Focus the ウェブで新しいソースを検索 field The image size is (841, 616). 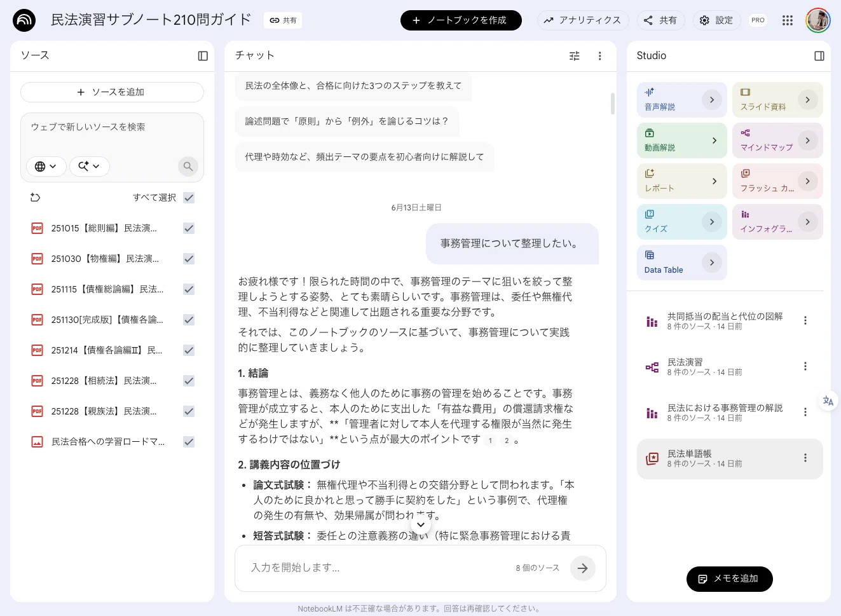112,128
